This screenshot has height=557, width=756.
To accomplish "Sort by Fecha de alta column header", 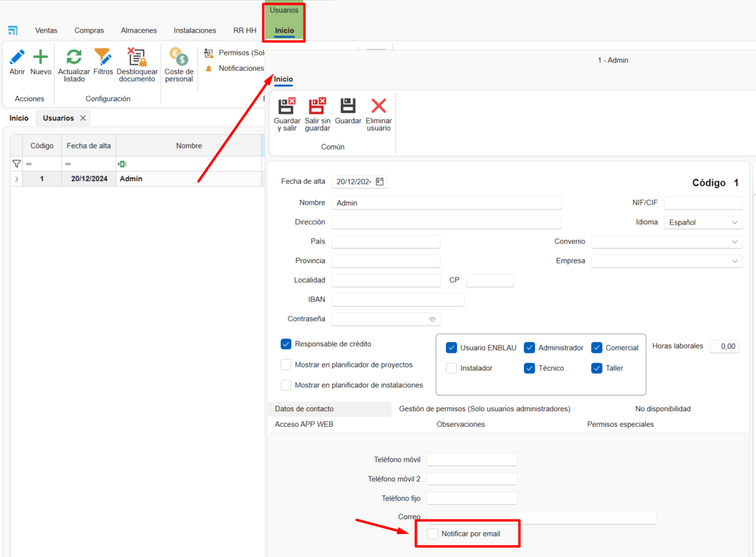I will pyautogui.click(x=88, y=145).
